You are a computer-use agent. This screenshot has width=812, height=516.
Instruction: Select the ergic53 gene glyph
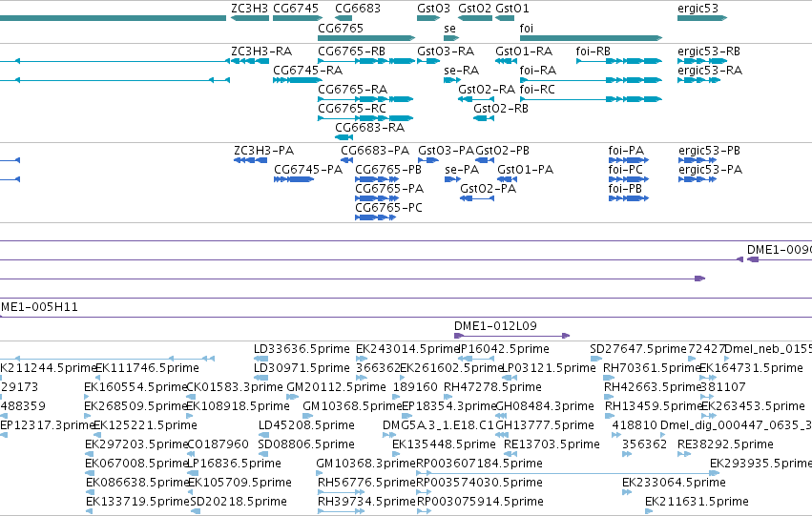coord(702,18)
